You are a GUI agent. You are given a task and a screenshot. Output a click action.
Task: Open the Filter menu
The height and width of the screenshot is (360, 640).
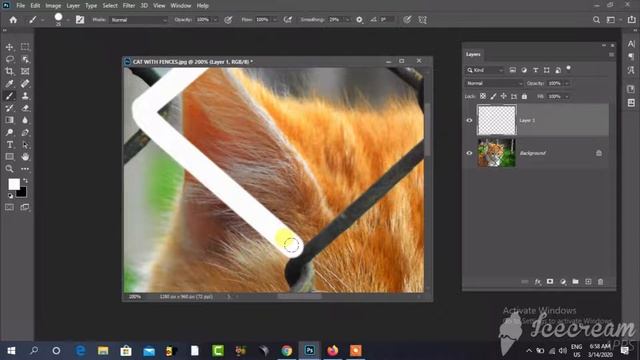[129, 6]
